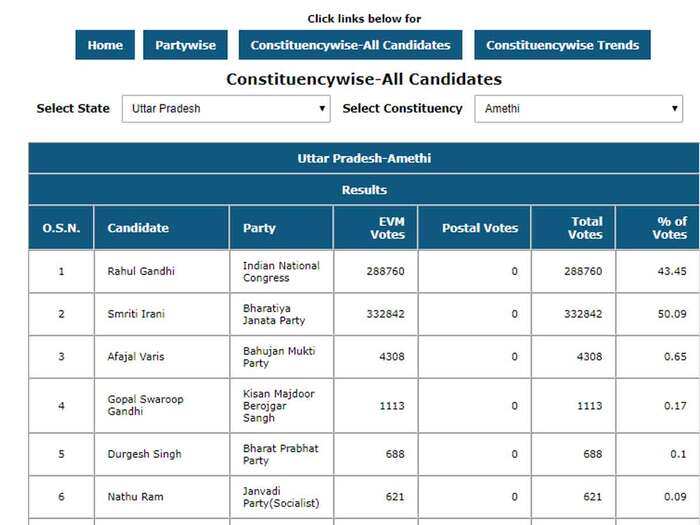Select the Gopal Swaroop Gandhi row name

pyautogui.click(x=146, y=405)
